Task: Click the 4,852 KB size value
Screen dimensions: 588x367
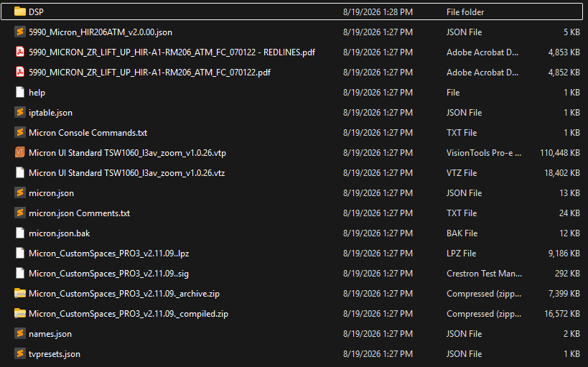Action: (564, 73)
